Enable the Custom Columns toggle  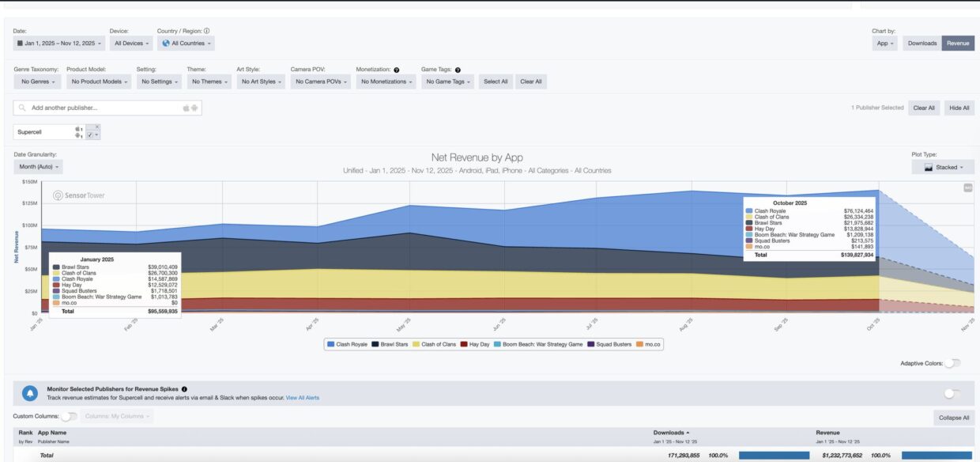pos(70,416)
